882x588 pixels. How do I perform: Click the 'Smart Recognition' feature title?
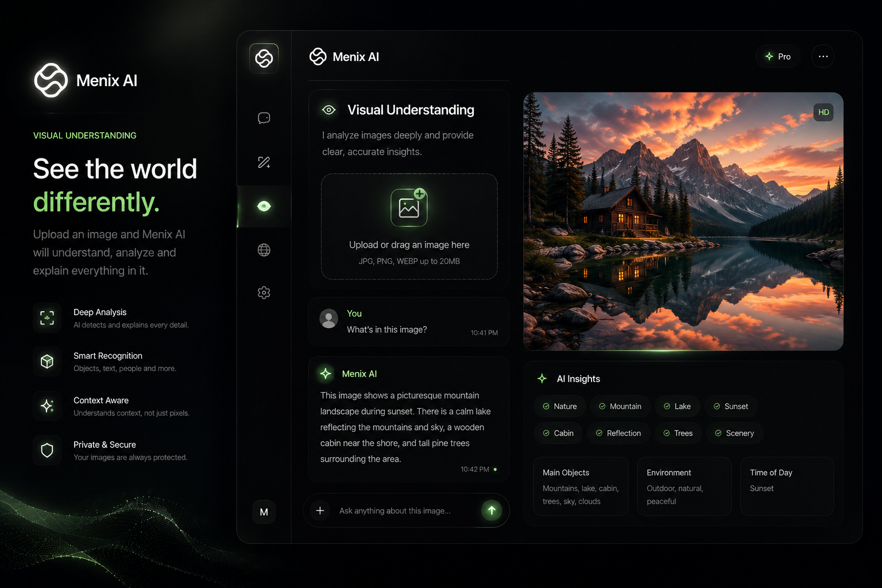108,356
